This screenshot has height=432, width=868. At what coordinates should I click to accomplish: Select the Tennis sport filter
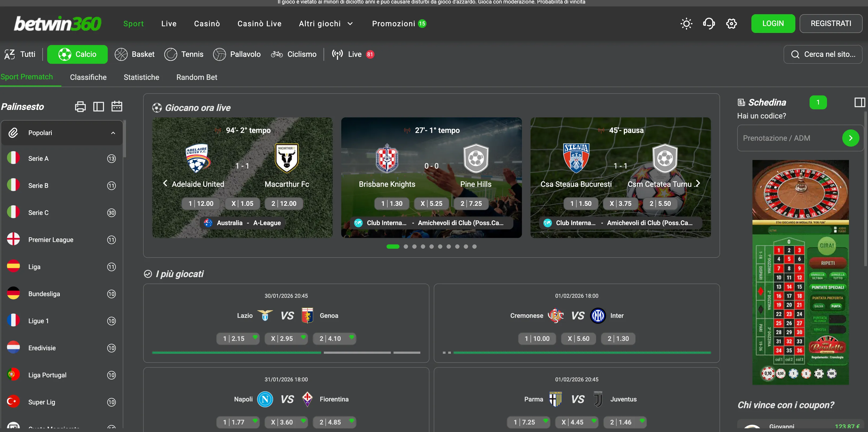[184, 54]
